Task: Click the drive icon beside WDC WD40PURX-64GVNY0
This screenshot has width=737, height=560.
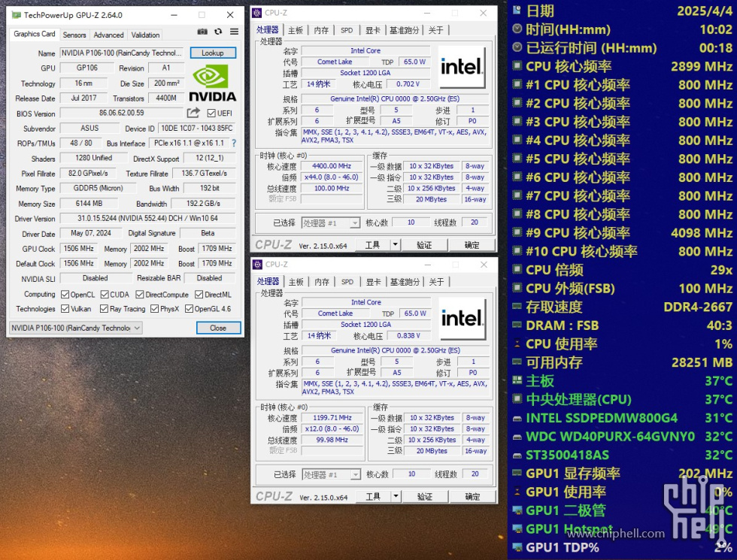Action: pos(517,437)
